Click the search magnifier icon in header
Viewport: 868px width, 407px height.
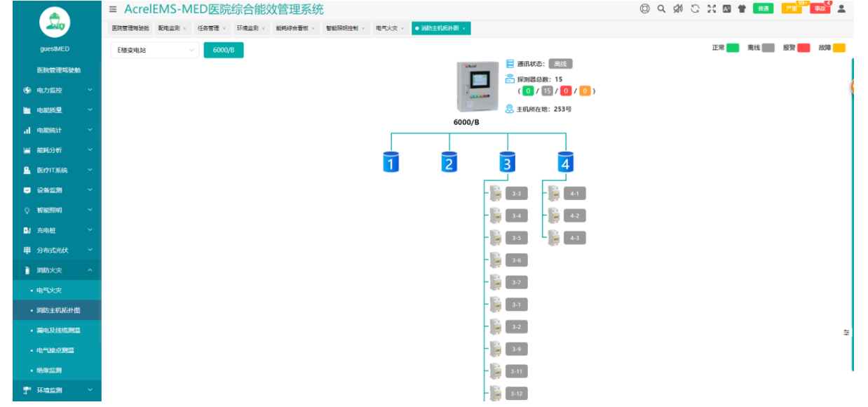(661, 9)
